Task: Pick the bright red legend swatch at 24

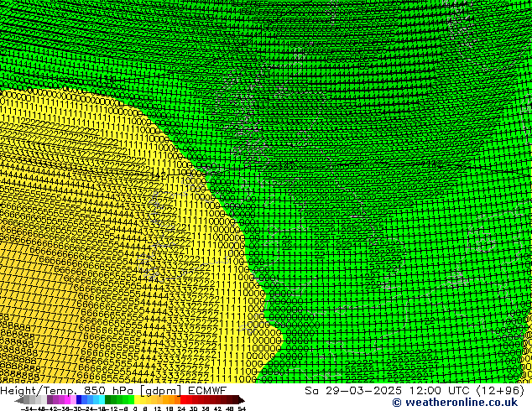Action: [x=183, y=400]
